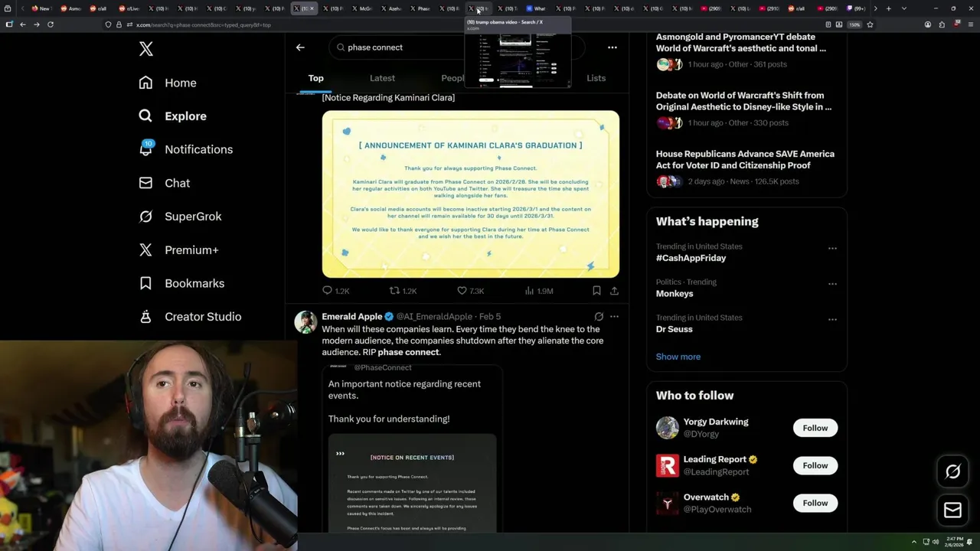Open the search options three-dot menu
Screen dimensions: 980x551
(612, 47)
